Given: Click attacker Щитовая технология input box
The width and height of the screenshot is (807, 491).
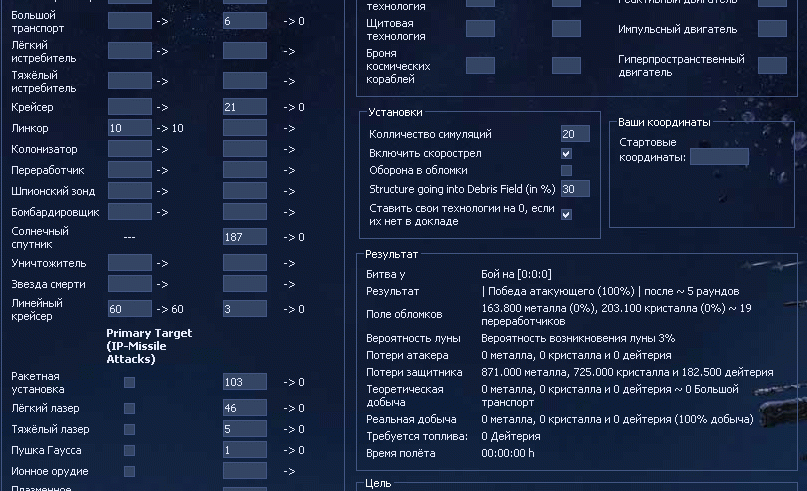Looking at the screenshot, I should [480, 29].
